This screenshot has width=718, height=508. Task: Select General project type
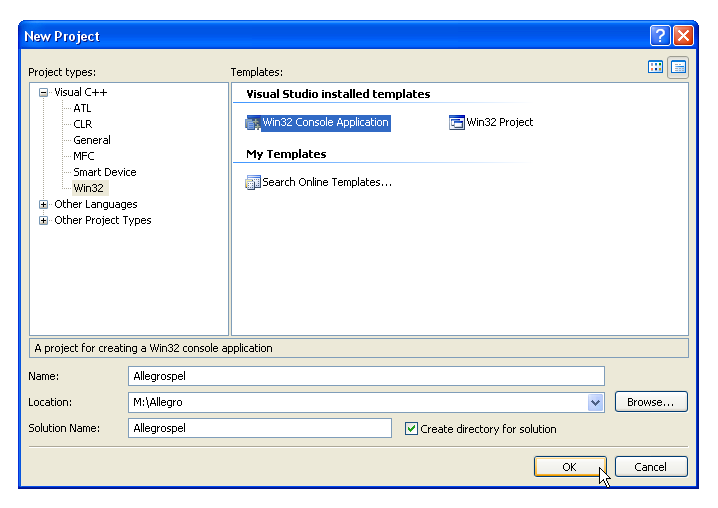tap(92, 140)
